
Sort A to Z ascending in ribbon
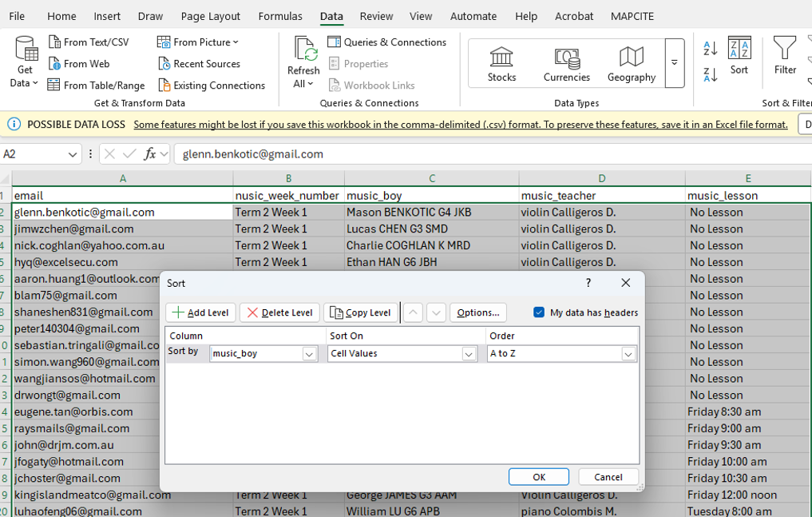(x=710, y=49)
